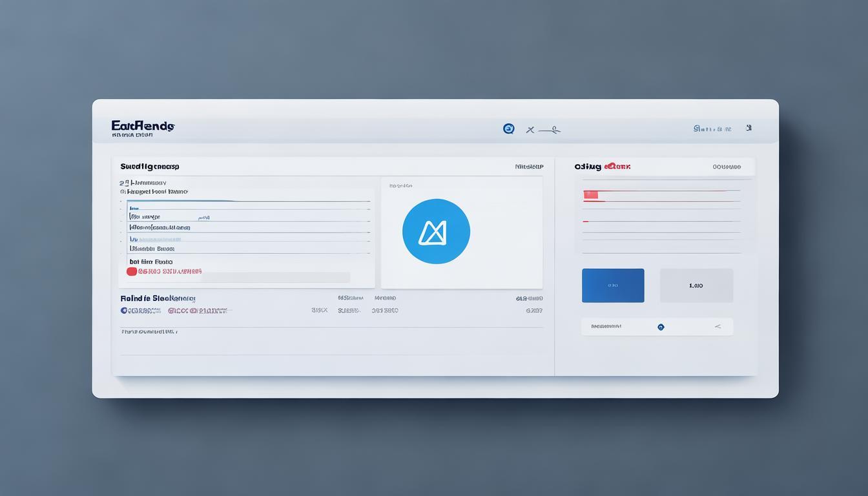Viewport: 868px width, 496px height.
Task: Select the Oding tab in the right panel
Action: pyautogui.click(x=588, y=167)
